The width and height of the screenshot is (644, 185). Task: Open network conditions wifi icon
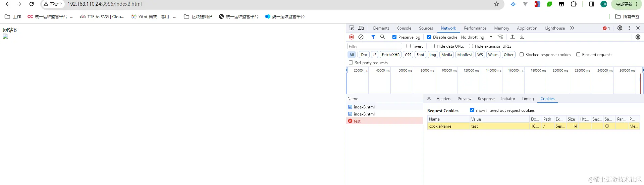(500, 37)
